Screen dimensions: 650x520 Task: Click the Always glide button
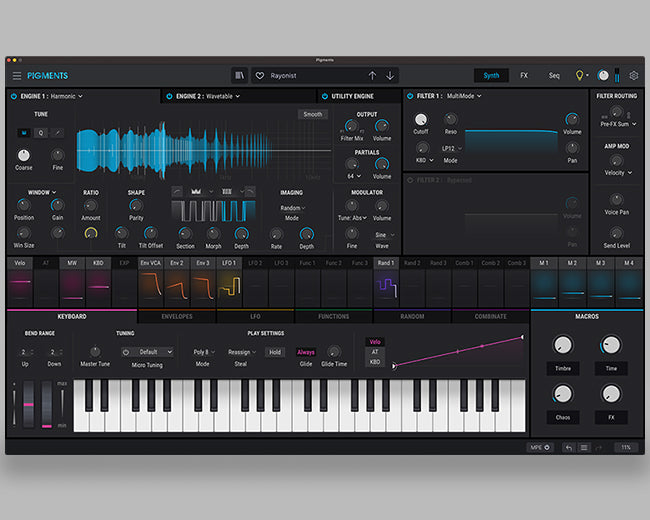[306, 352]
